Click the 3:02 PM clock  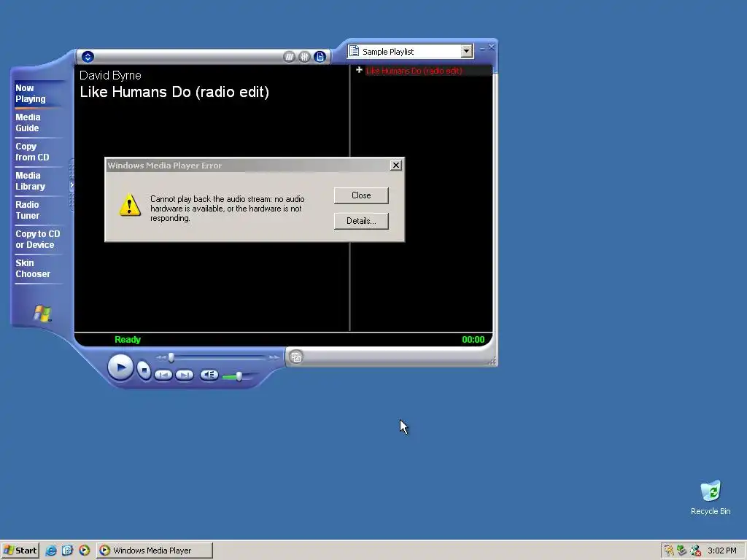(x=722, y=551)
